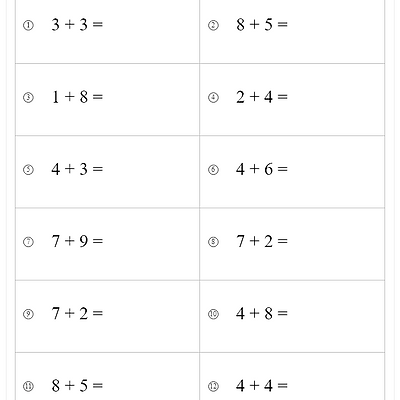
Task: Click the circled number 6 marker
Action: click(x=213, y=170)
